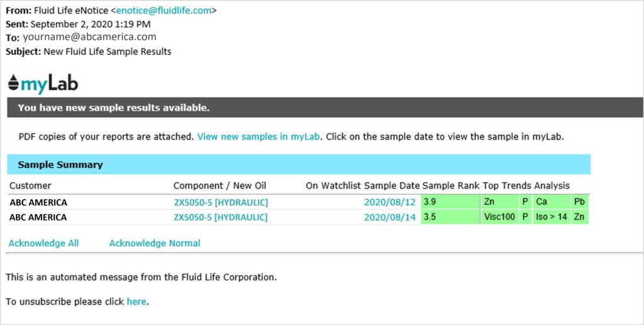Image resolution: width=644 pixels, height=325 pixels.
Task: Click the Ca trend cell
Action: pyautogui.click(x=552, y=202)
